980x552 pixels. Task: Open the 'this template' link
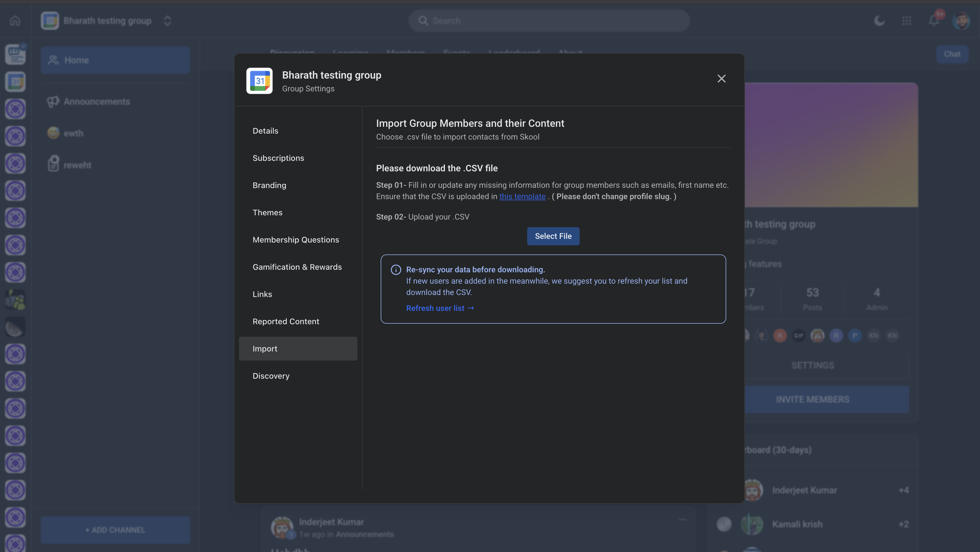(x=522, y=197)
